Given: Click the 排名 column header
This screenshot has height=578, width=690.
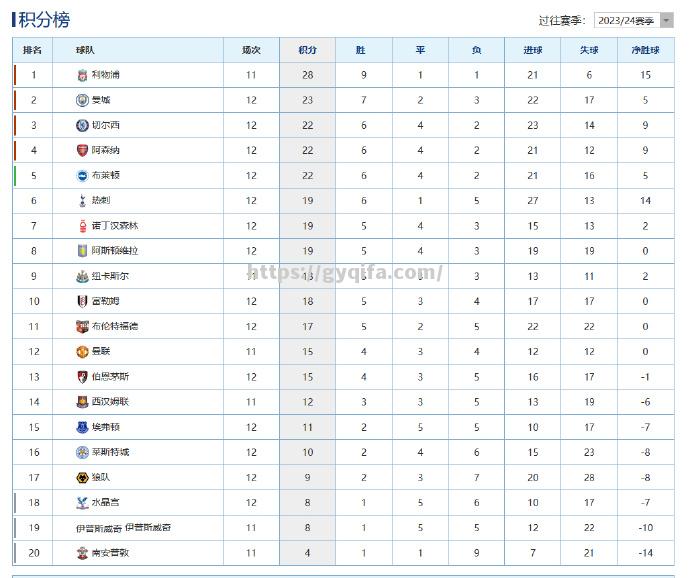Looking at the screenshot, I should (x=33, y=50).
